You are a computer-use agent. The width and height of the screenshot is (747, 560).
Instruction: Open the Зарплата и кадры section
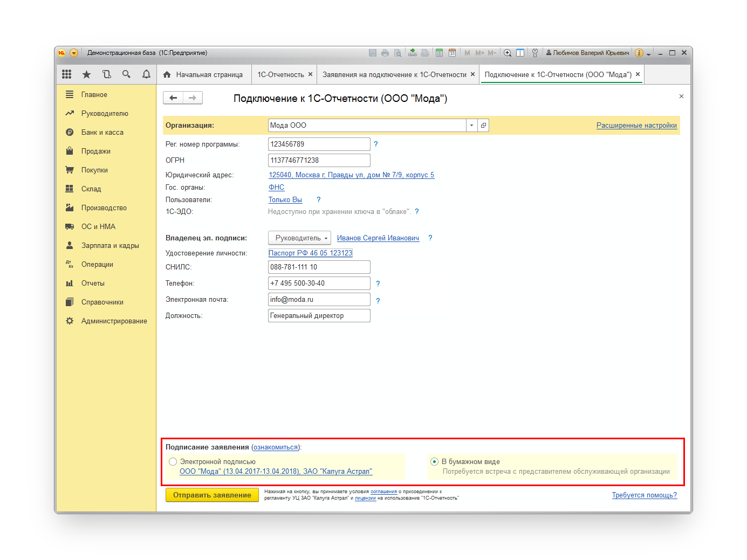tap(106, 245)
